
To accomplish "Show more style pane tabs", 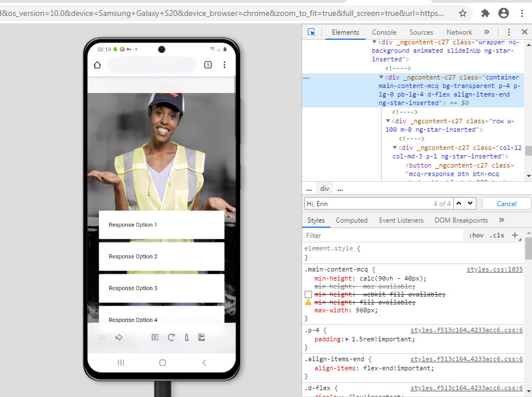I will click(501, 220).
